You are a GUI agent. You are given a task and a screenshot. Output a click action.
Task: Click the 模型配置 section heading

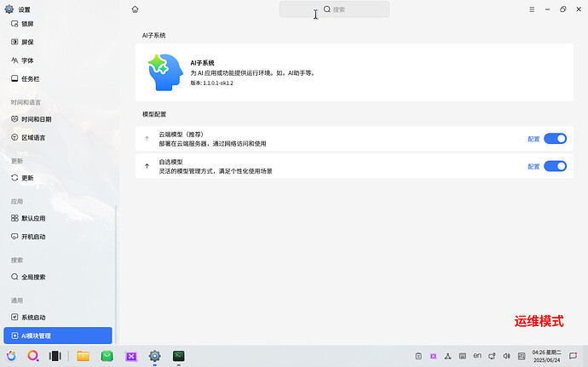(x=154, y=114)
